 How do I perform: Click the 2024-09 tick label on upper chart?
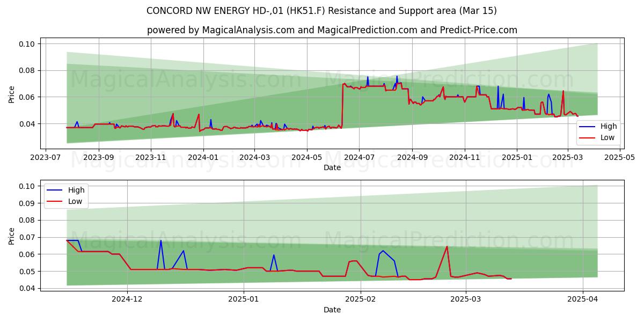(x=412, y=157)
